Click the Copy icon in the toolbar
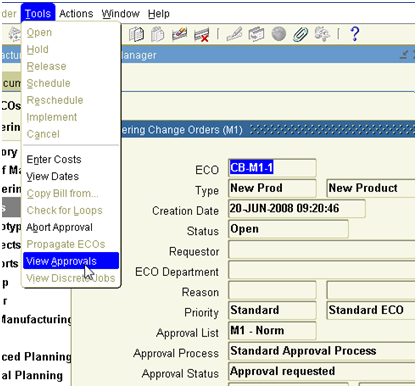The image size is (417, 388). tap(136, 34)
